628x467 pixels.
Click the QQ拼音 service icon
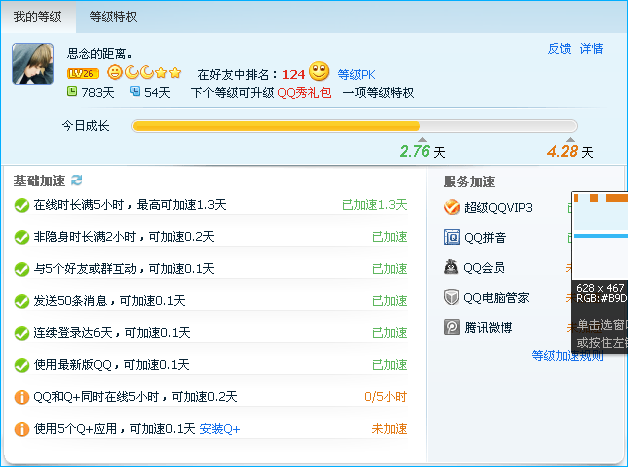point(452,237)
